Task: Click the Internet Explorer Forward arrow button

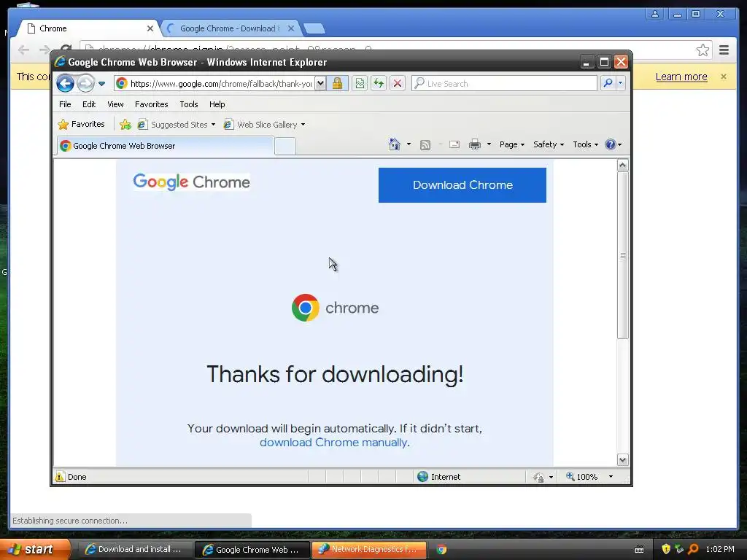Action: tap(86, 84)
